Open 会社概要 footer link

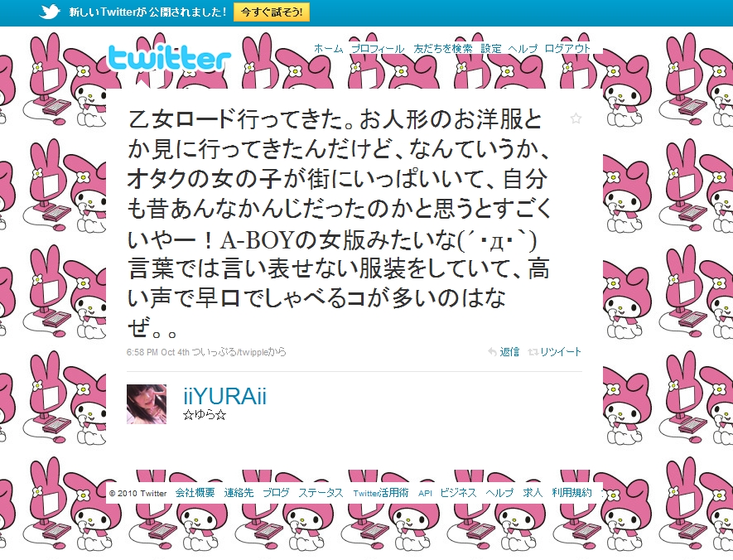pos(195,493)
